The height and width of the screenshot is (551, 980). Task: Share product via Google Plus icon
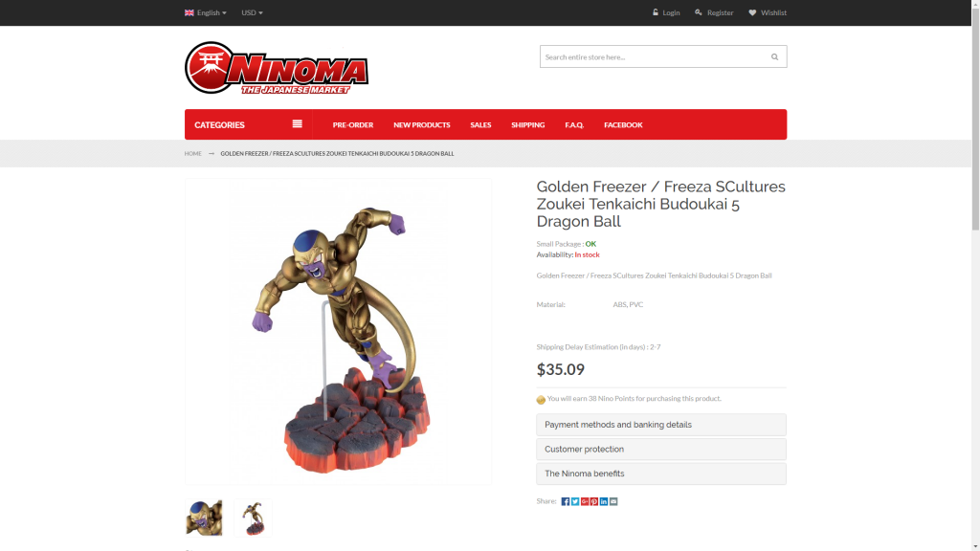(585, 501)
